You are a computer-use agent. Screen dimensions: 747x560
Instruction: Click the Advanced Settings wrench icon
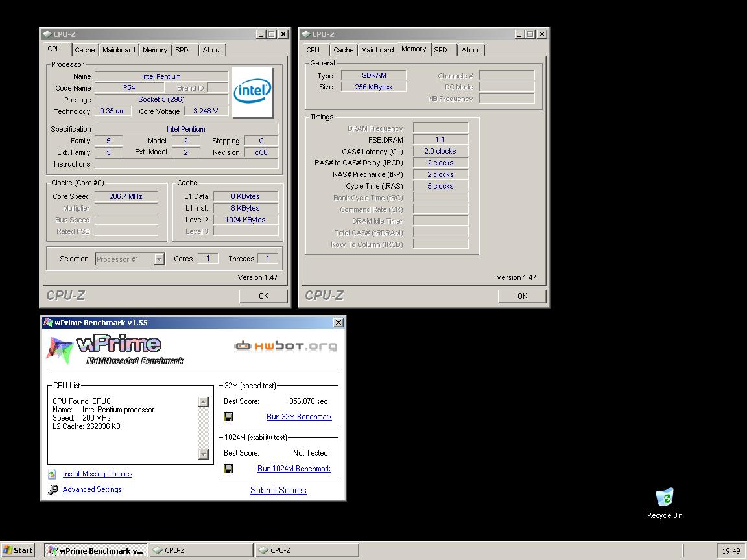(53, 489)
